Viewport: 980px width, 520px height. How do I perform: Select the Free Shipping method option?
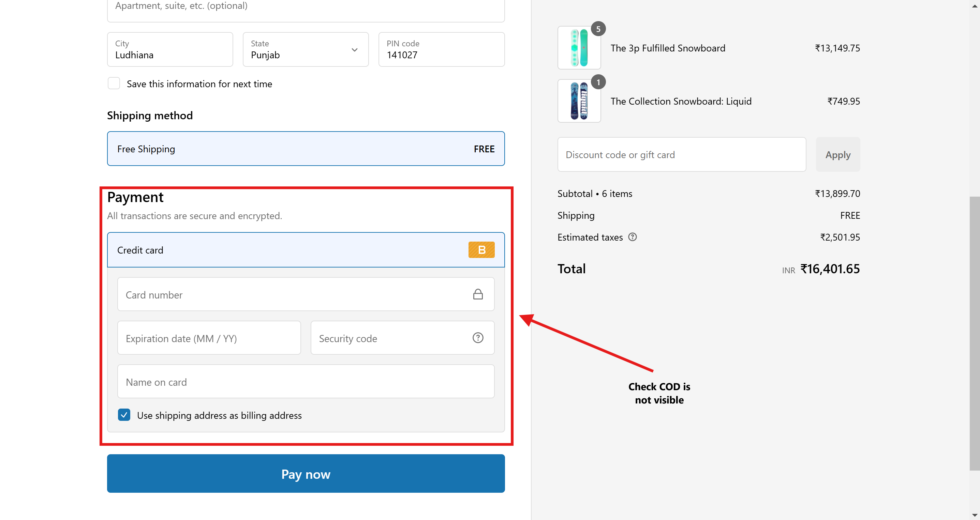306,149
